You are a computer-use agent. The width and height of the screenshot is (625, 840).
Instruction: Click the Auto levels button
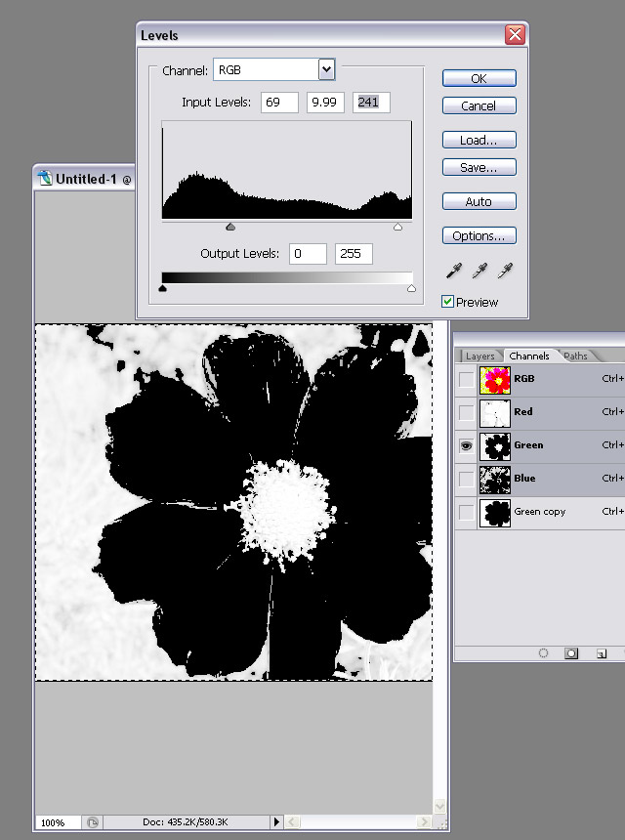[479, 201]
